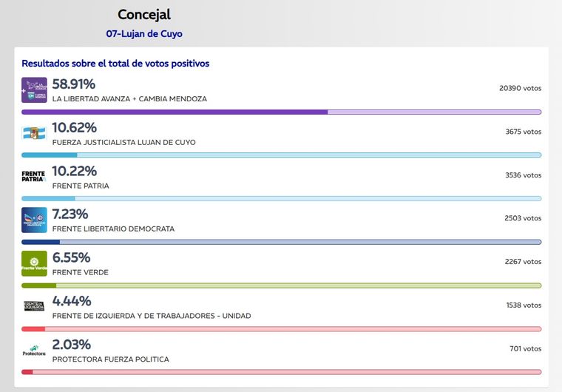The height and width of the screenshot is (392, 562).
Task: Click the Frente Verde green progress bar
Action: (281, 285)
